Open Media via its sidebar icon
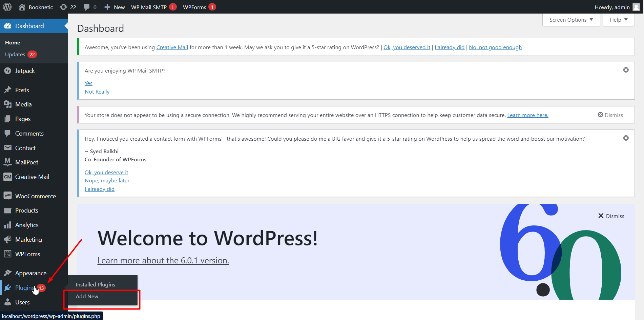 (7, 104)
